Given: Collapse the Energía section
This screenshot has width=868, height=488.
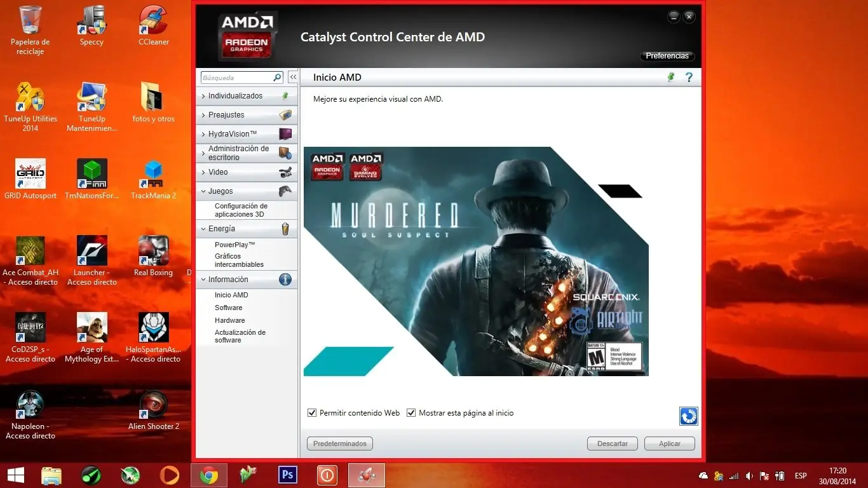Looking at the screenshot, I should click(247, 229).
